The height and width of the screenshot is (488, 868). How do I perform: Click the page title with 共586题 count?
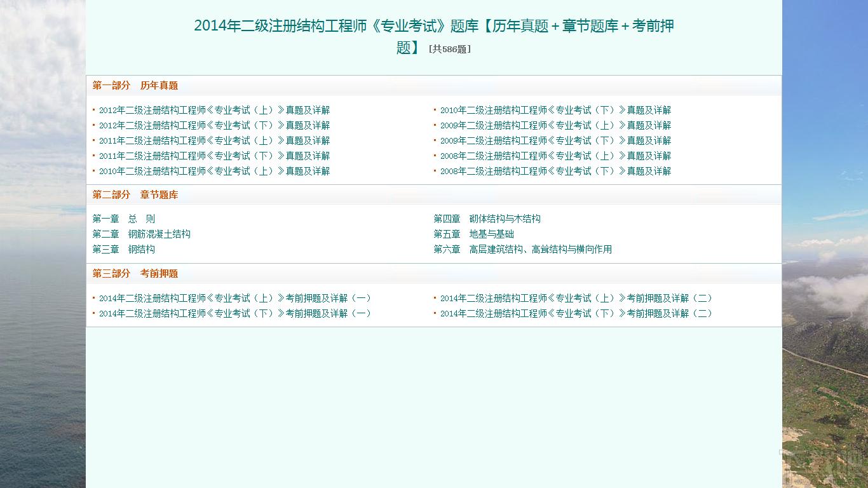[x=434, y=36]
